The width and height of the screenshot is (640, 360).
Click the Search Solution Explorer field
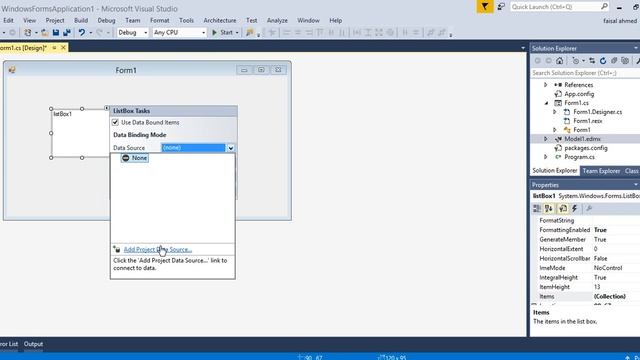point(585,73)
